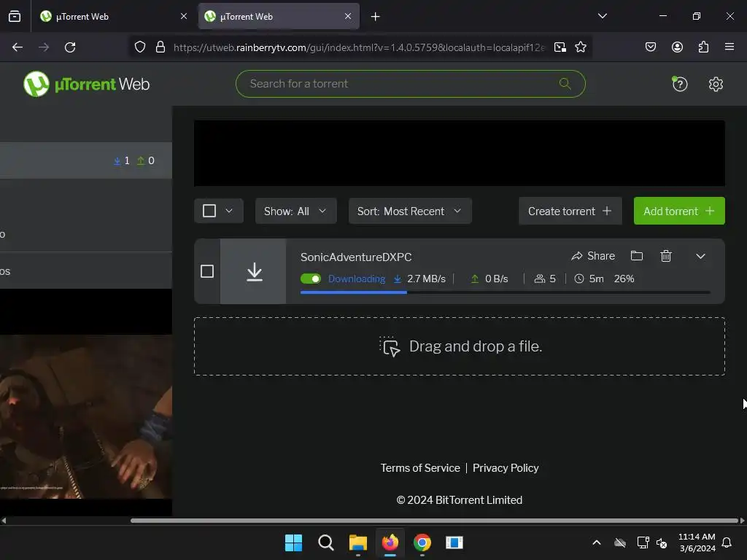
Task: Open the list all tabs chevron
Action: pyautogui.click(x=602, y=16)
